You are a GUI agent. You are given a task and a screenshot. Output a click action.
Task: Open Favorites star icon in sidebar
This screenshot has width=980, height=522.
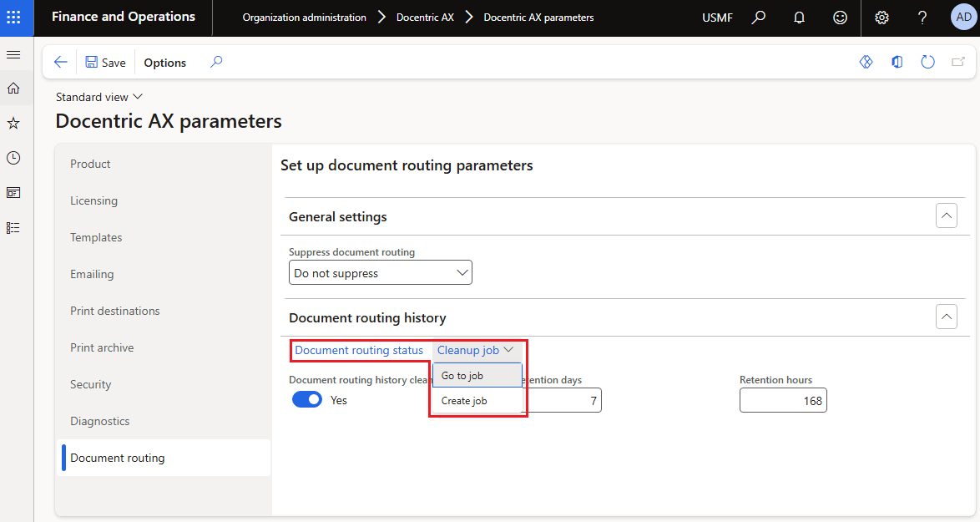click(13, 123)
